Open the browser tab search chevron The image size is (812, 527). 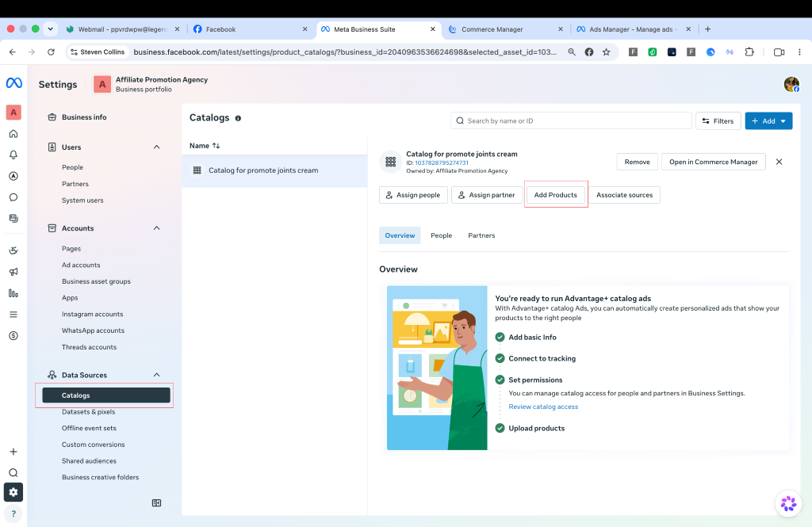(x=50, y=29)
